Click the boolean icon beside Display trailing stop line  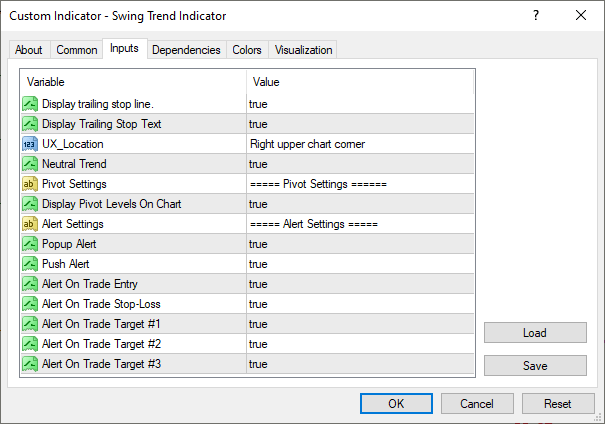point(30,104)
